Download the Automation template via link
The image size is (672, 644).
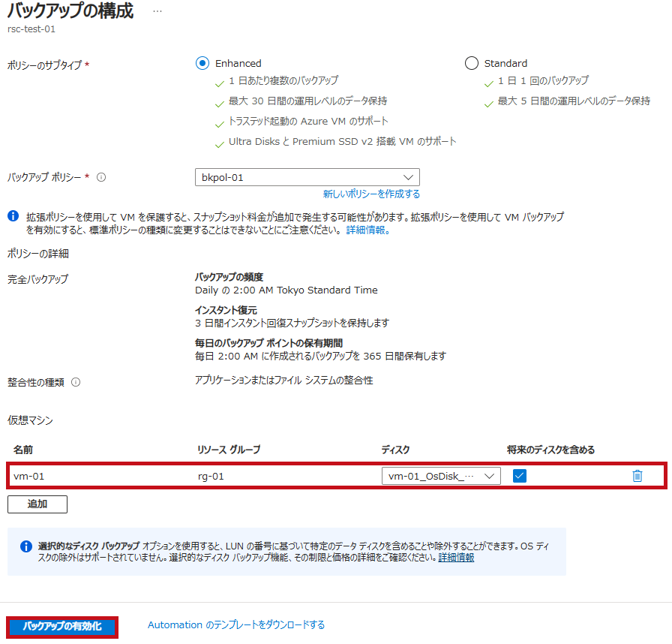click(236, 625)
